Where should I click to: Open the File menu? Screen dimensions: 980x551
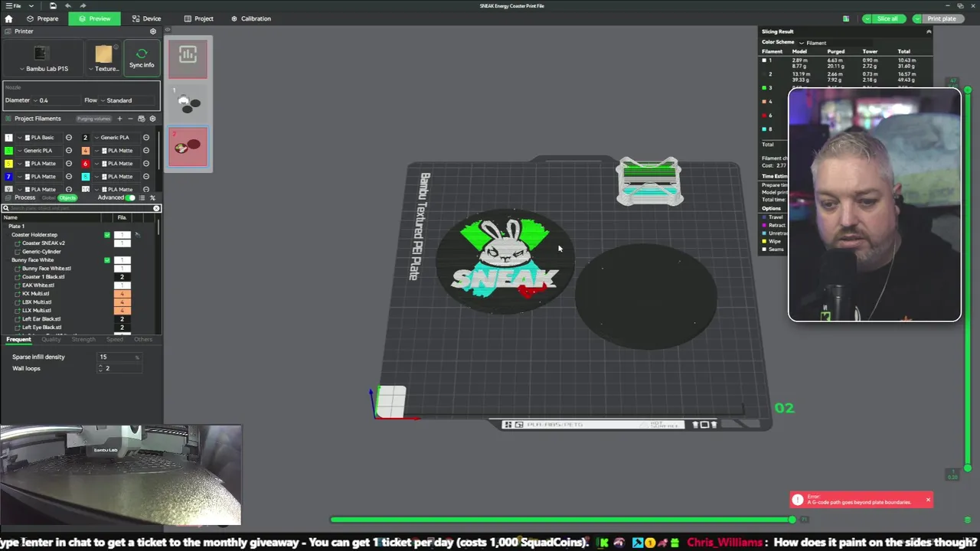(x=14, y=5)
